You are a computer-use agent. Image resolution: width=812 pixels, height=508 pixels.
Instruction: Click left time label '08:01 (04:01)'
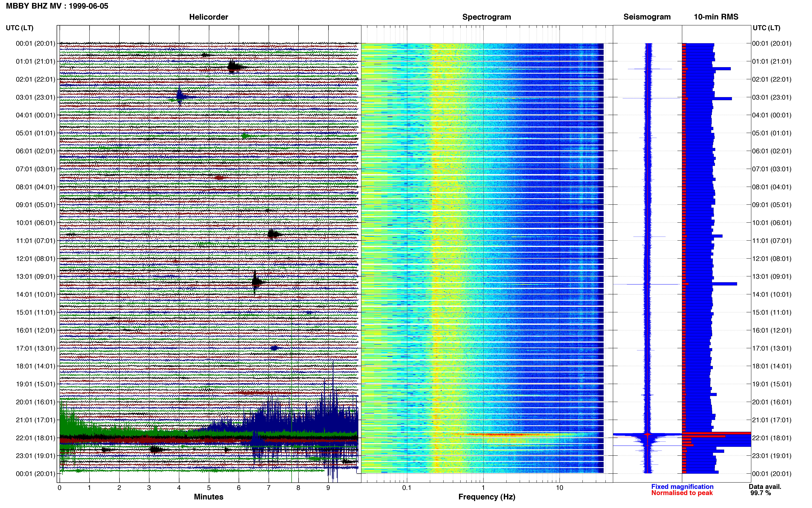click(36, 187)
